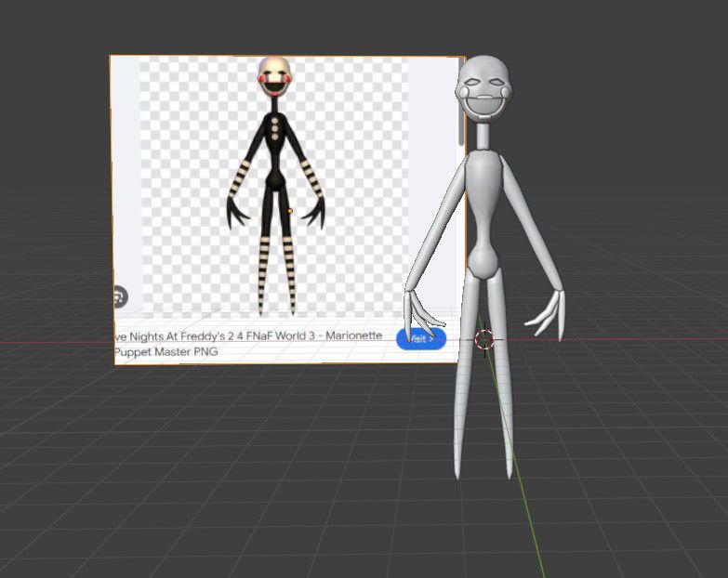
Task: Click the 'Puppet Master PNG' caption text
Action: (166, 352)
